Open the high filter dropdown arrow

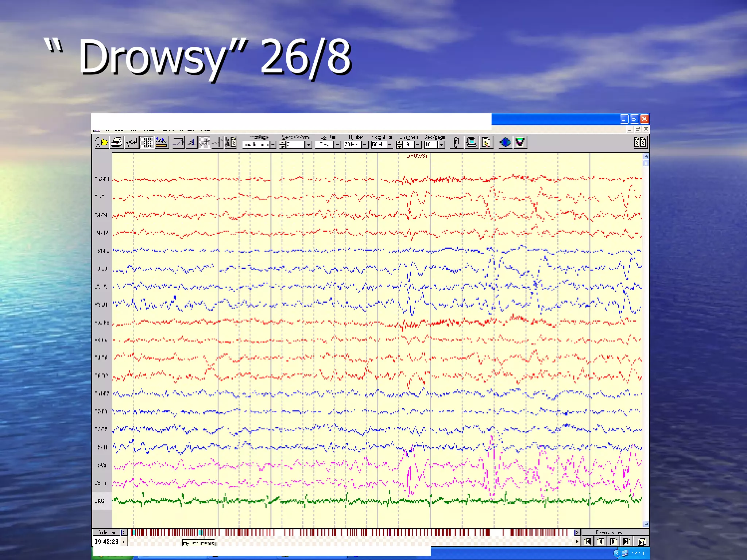point(365,145)
